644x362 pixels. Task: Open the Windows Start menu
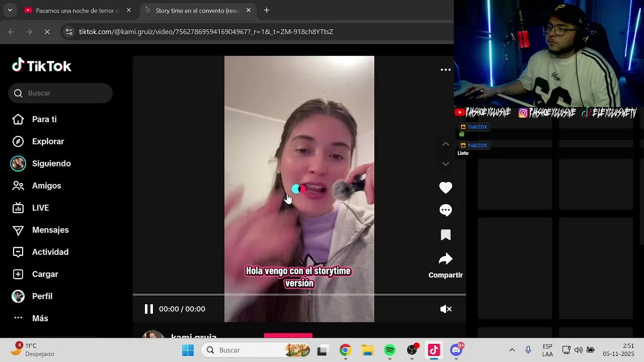tap(188, 350)
